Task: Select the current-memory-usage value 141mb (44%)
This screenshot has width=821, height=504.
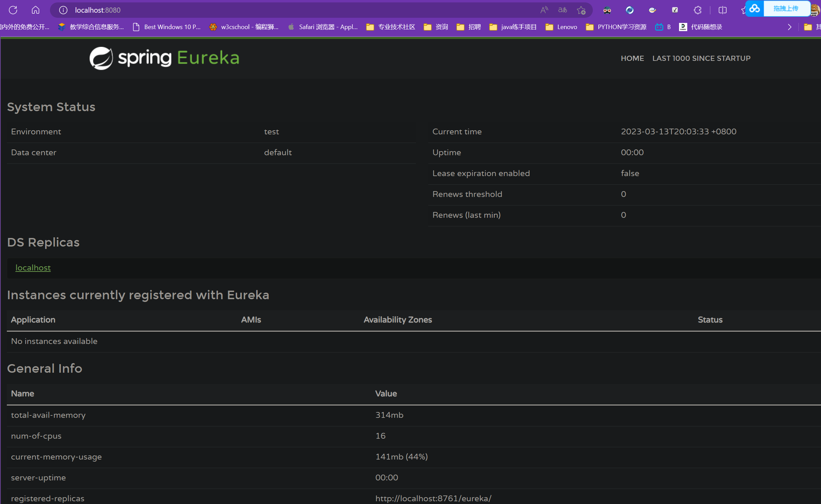Action: [402, 457]
